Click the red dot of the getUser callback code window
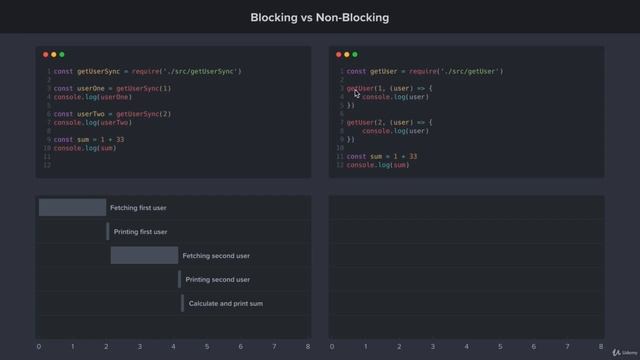This screenshot has height=360, width=640. 338,54
